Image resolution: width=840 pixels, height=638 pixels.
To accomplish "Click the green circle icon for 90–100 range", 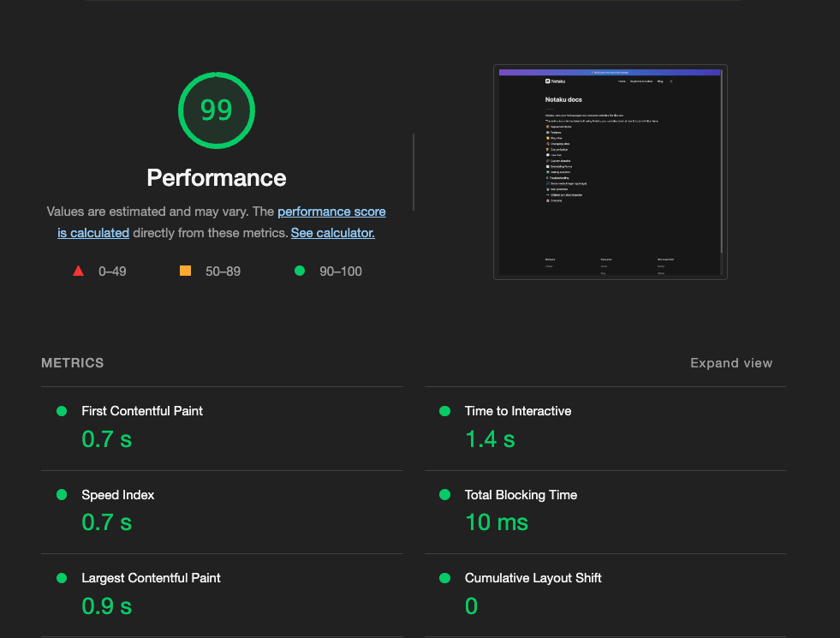I will coord(299,271).
